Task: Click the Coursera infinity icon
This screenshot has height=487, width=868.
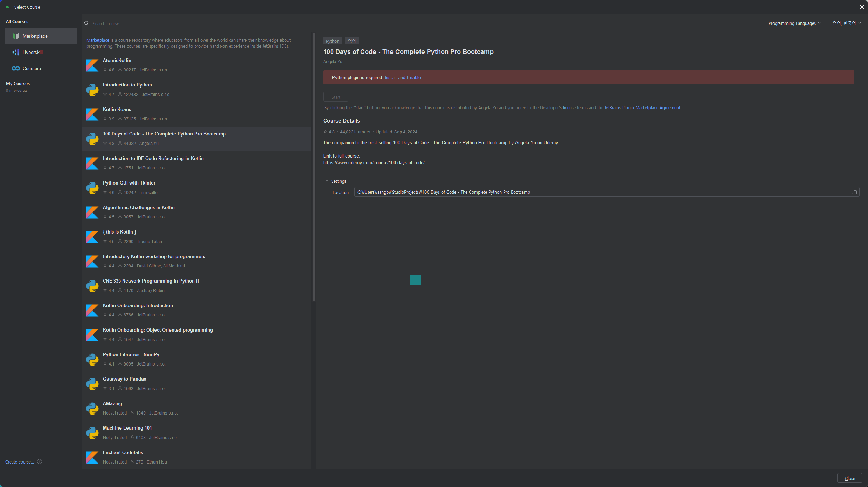Action: (x=16, y=68)
